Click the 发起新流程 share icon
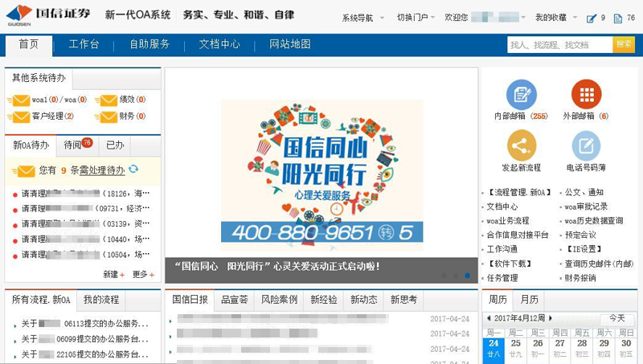The width and height of the screenshot is (643, 364). pyautogui.click(x=521, y=145)
